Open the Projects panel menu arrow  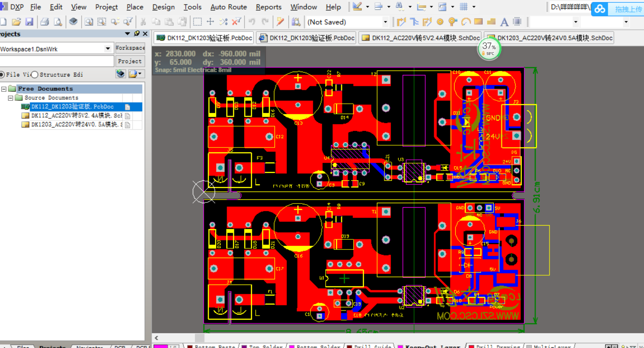point(128,34)
